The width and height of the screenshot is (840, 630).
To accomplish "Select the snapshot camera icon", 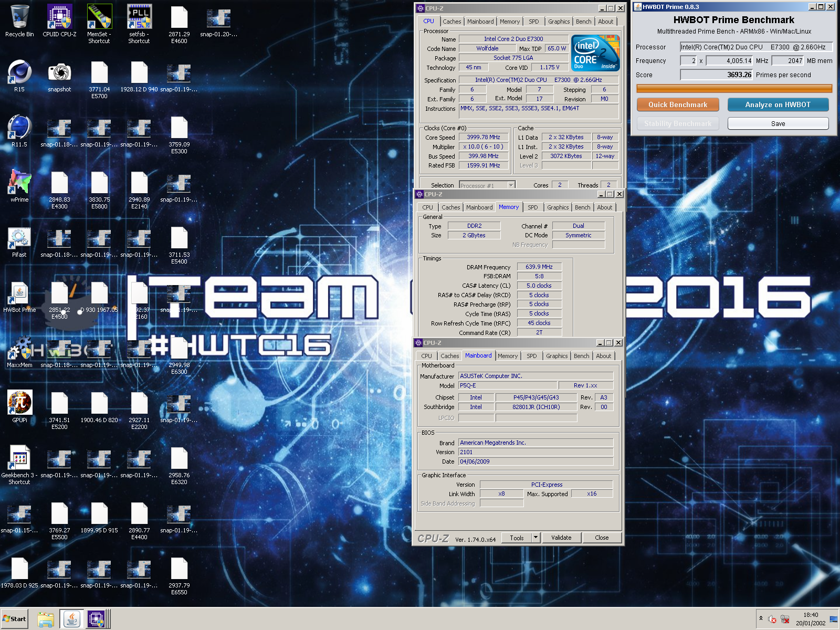I will pyautogui.click(x=59, y=76).
